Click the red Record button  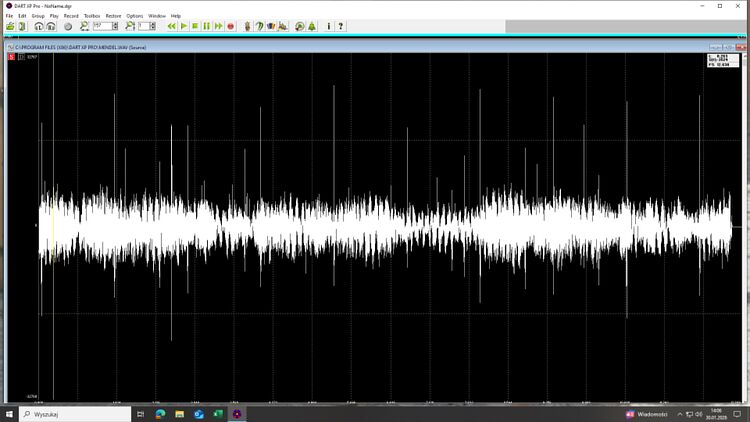tap(231, 26)
